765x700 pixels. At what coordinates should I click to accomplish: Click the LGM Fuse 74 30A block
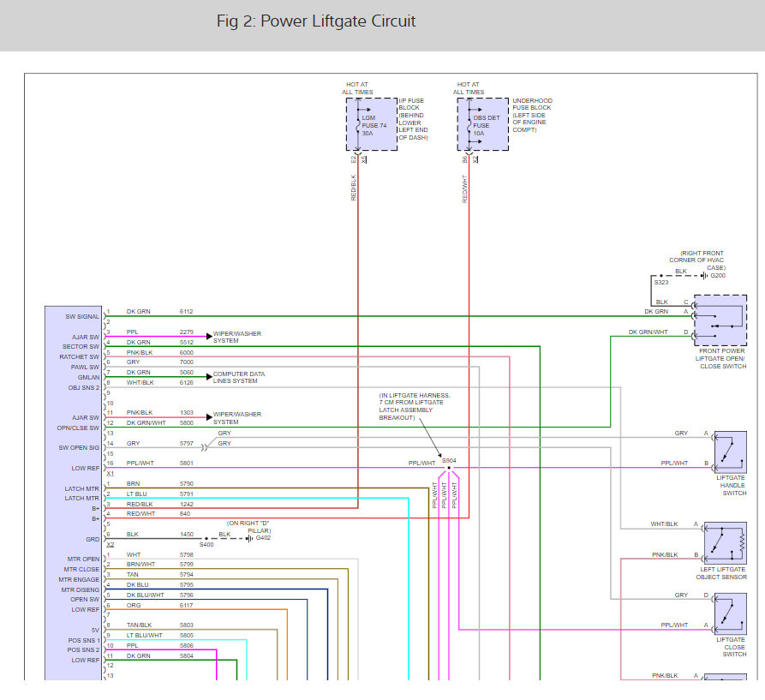pos(372,124)
